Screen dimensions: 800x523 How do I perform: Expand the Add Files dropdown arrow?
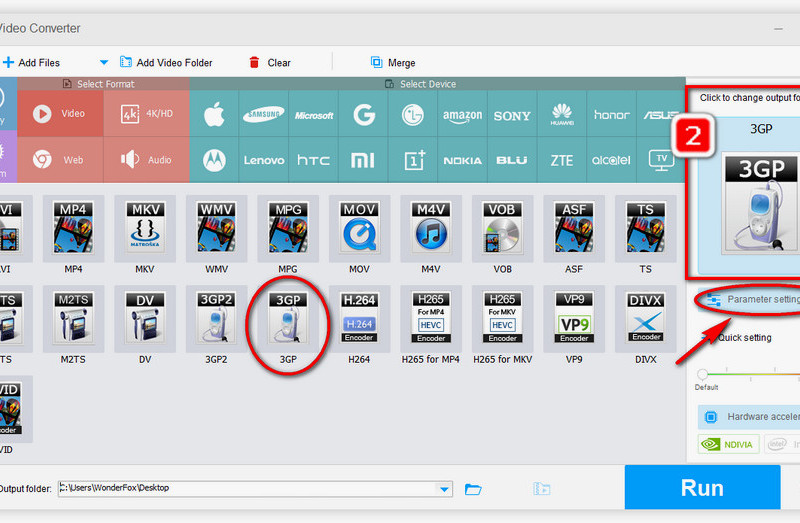click(x=104, y=63)
